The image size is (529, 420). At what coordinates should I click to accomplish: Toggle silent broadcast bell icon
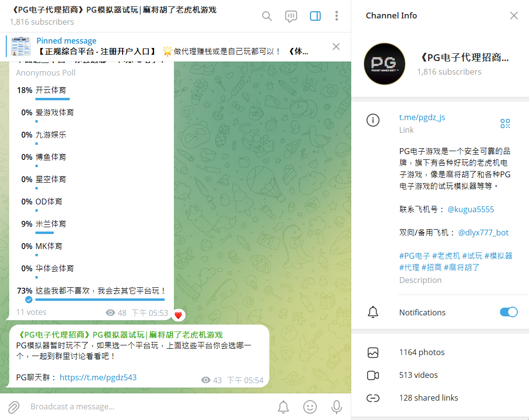(283, 407)
